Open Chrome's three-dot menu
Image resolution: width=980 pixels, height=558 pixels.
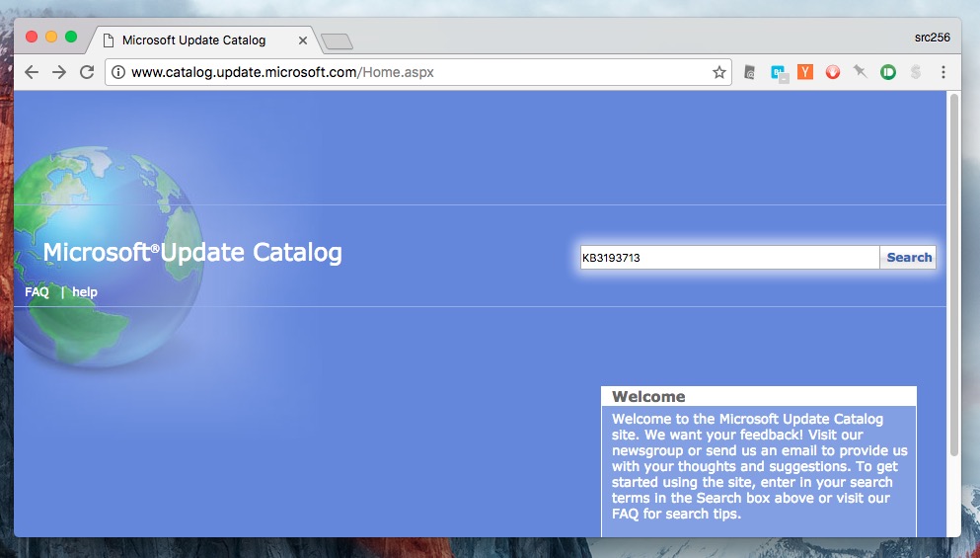pyautogui.click(x=943, y=72)
